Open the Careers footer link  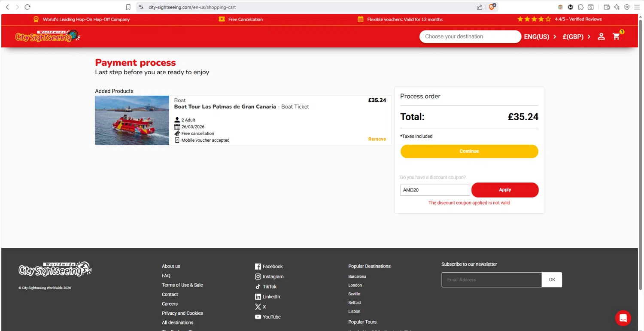click(x=170, y=304)
